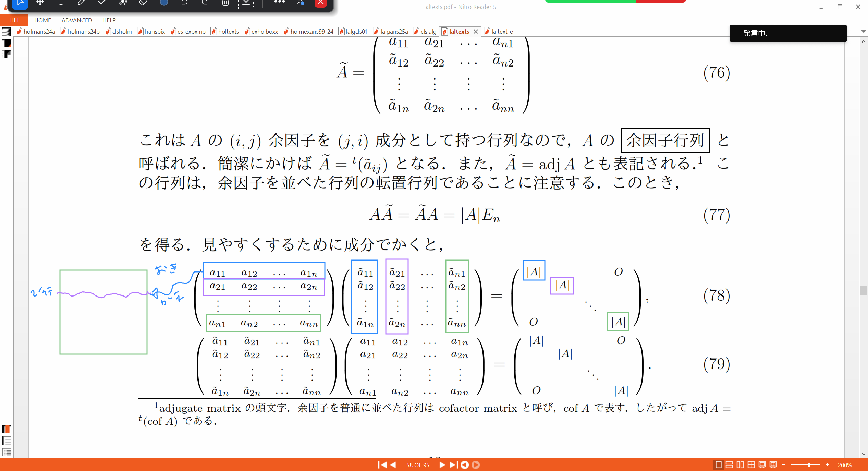Enable facing continuous pages view

pyautogui.click(x=751, y=465)
